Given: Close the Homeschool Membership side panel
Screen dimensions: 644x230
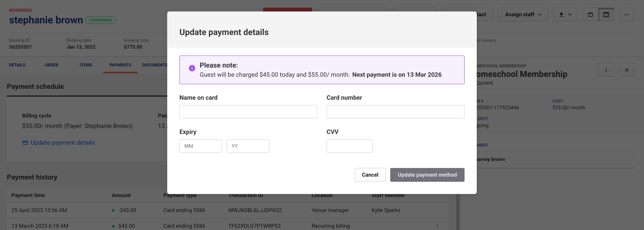Looking at the screenshot, I should [626, 70].
